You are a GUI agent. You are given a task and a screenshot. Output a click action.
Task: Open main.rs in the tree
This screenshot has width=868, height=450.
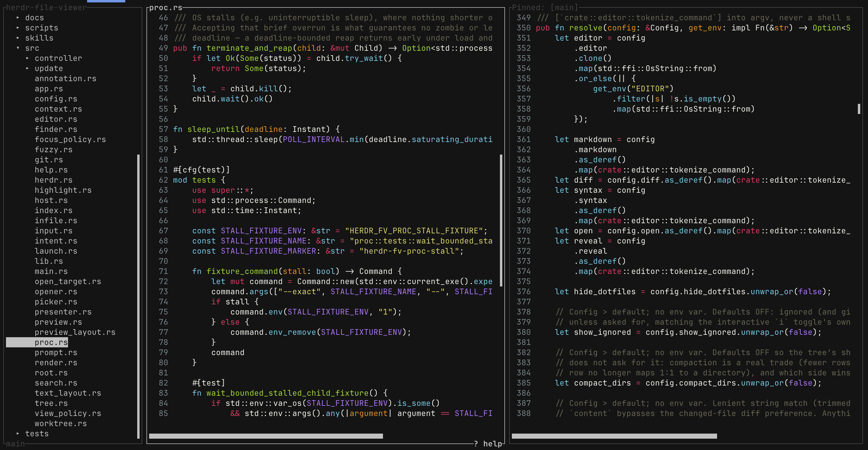click(x=51, y=271)
